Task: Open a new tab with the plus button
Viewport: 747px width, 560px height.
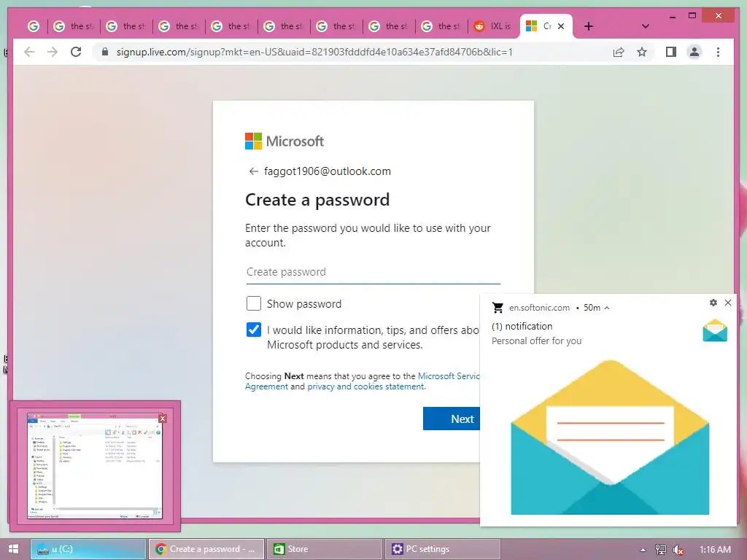Action: (589, 26)
